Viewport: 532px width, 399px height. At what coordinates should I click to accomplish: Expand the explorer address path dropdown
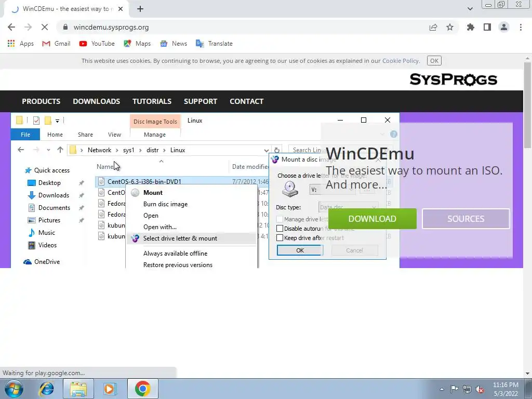267,150
